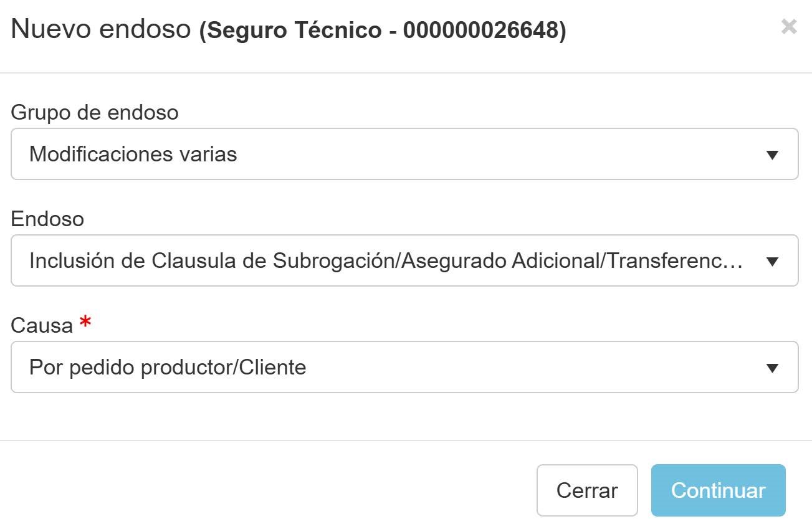Viewport: 812px width, 529px height.
Task: Dismiss the dialog using the gray X icon
Action: (x=789, y=27)
